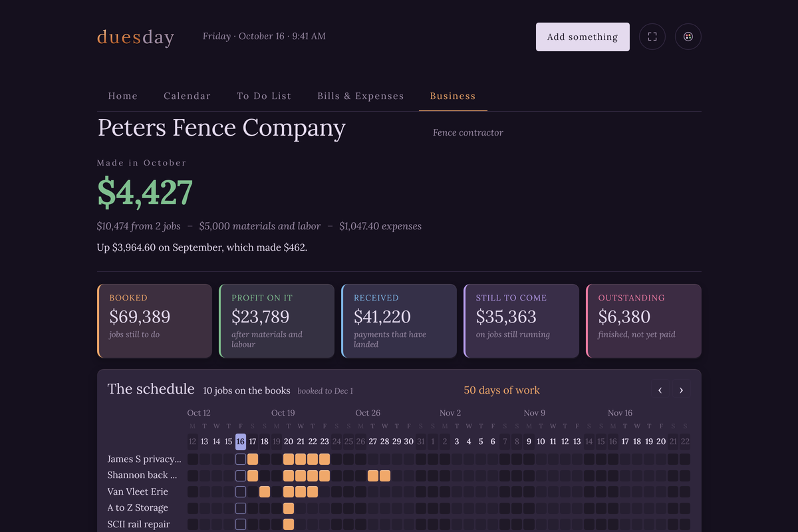Select the highlighted today date 16 in October
798x532 pixels.
tap(241, 442)
